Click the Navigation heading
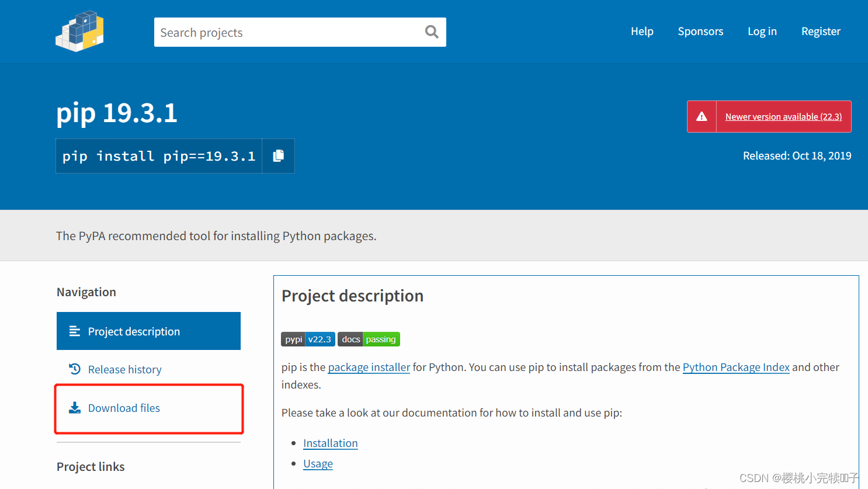The height and width of the screenshot is (489, 868). click(x=86, y=292)
